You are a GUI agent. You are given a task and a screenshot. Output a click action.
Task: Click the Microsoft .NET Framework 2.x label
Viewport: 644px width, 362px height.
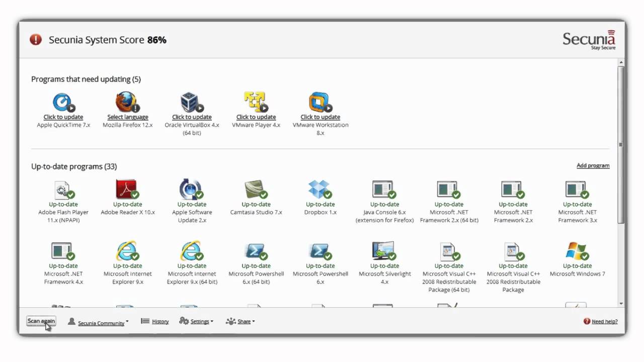click(513, 216)
